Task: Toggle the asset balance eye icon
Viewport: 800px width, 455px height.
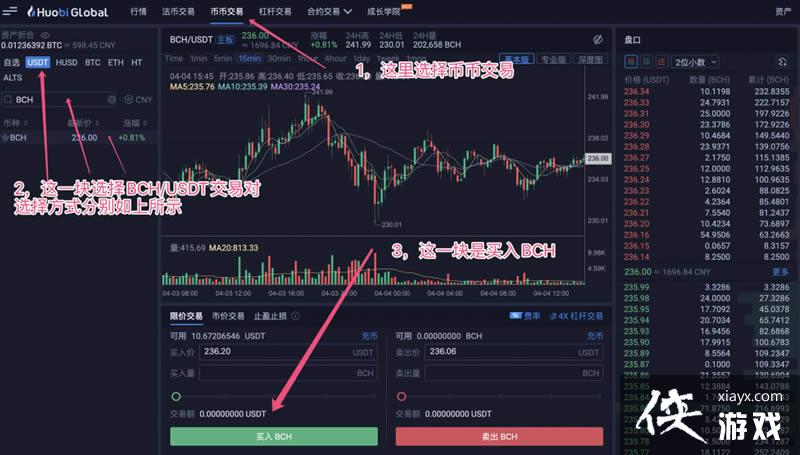Action: click(x=45, y=35)
